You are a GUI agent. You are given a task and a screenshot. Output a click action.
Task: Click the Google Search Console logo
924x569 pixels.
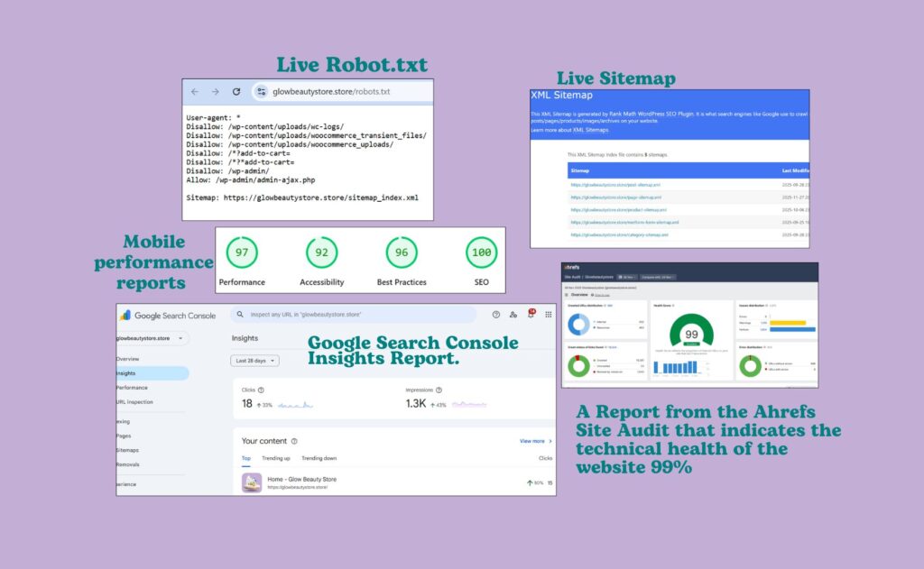pos(168,316)
